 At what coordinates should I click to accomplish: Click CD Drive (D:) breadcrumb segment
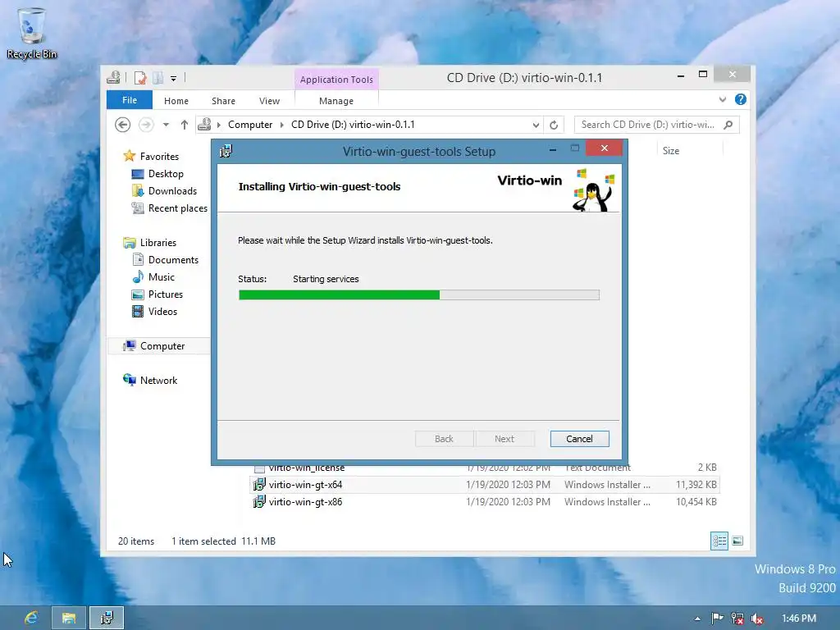pyautogui.click(x=353, y=125)
